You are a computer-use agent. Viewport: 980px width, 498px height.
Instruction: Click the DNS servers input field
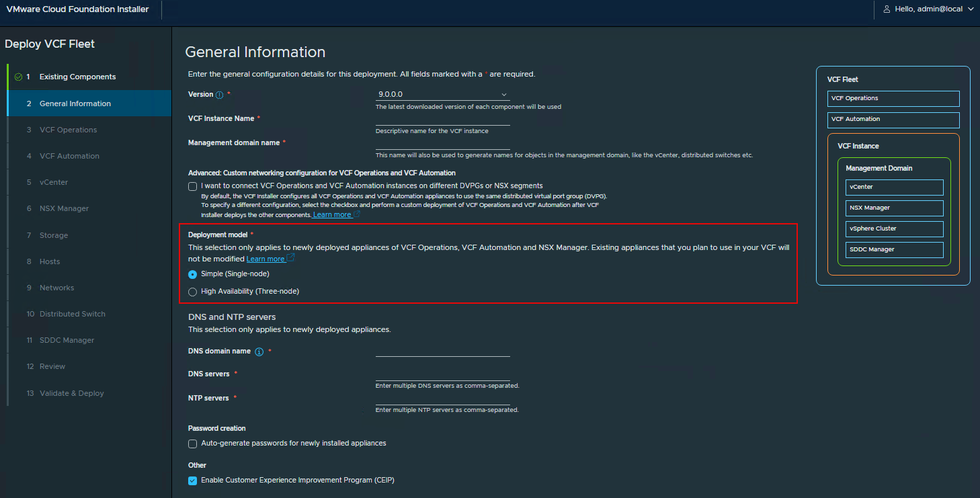(442, 374)
